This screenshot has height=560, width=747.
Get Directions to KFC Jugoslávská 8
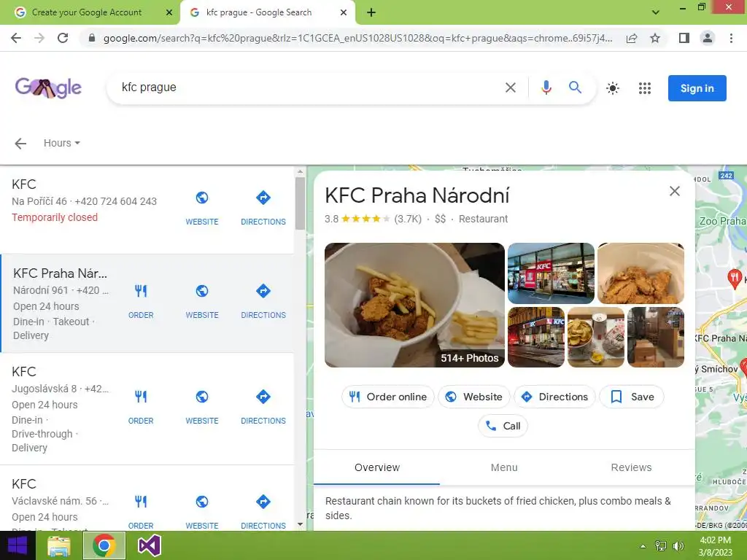click(x=263, y=407)
